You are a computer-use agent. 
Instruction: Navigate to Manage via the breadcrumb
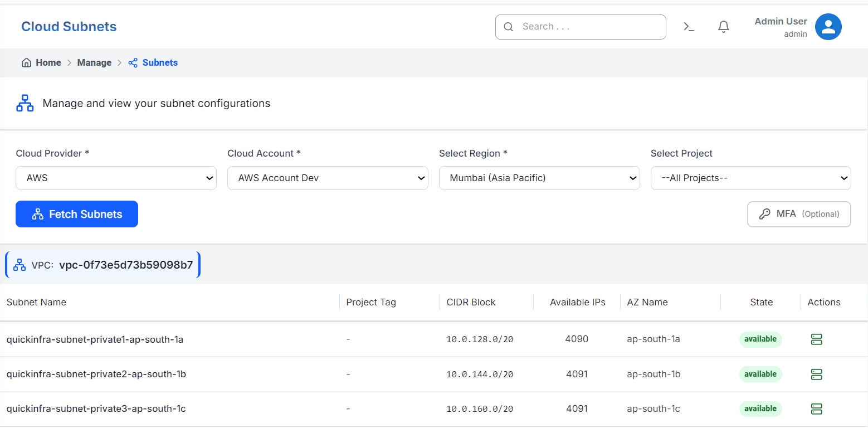(x=94, y=62)
